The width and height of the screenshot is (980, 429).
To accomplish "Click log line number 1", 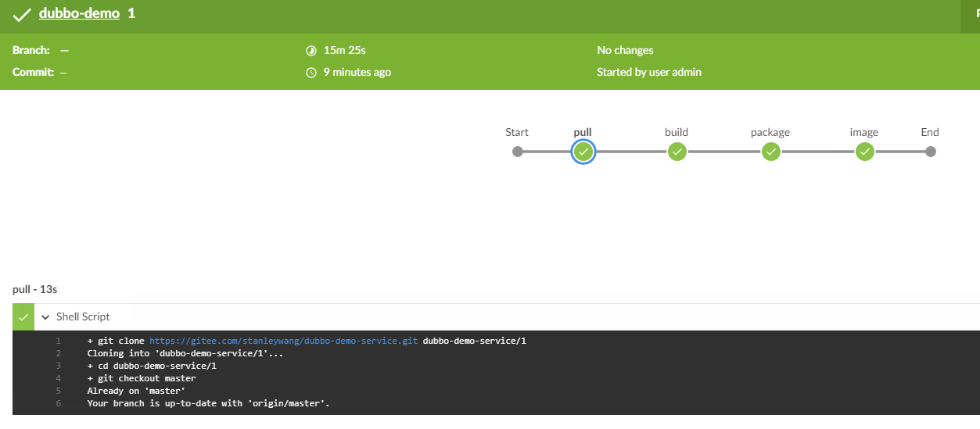I will pyautogui.click(x=58, y=341).
